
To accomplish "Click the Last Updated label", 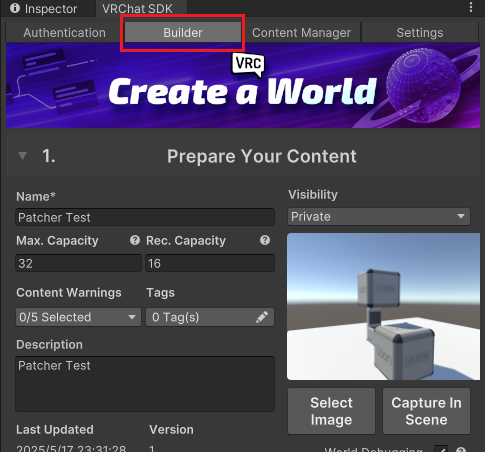I will coord(55,430).
